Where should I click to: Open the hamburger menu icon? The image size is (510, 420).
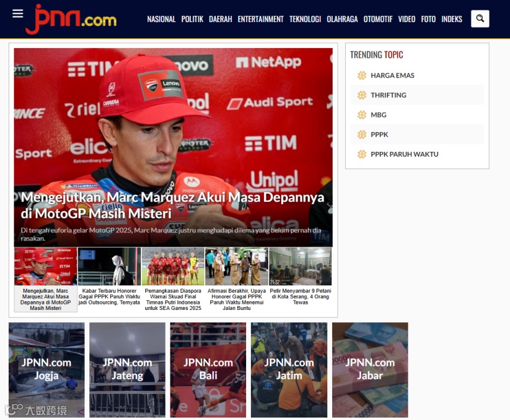tap(18, 14)
